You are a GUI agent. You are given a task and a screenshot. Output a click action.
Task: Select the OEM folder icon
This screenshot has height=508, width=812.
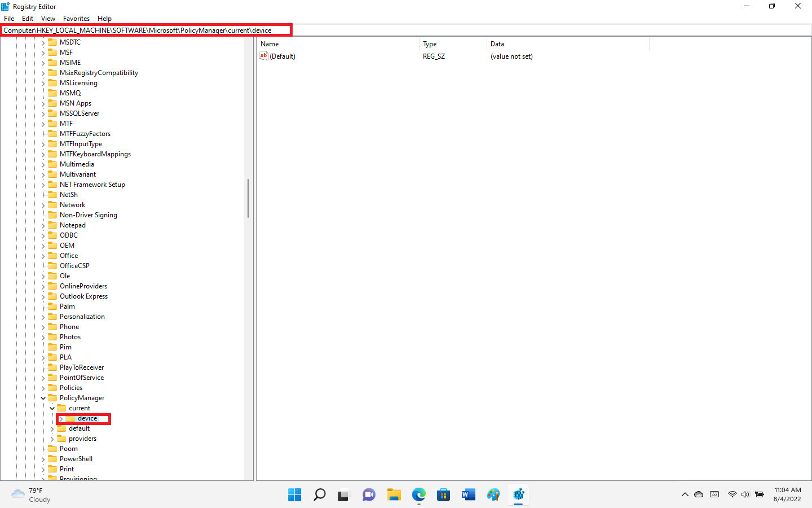pos(52,246)
